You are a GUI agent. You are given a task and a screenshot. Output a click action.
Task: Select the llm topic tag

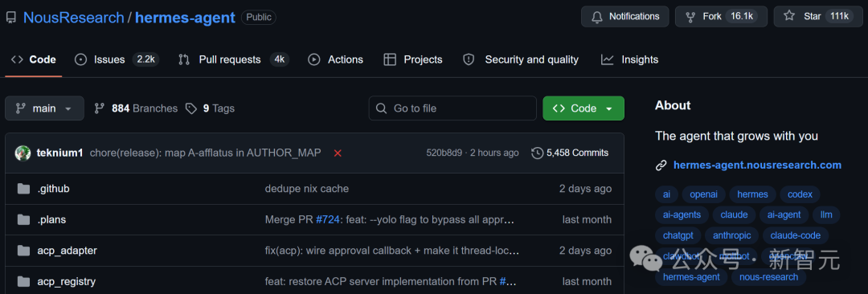(x=826, y=214)
